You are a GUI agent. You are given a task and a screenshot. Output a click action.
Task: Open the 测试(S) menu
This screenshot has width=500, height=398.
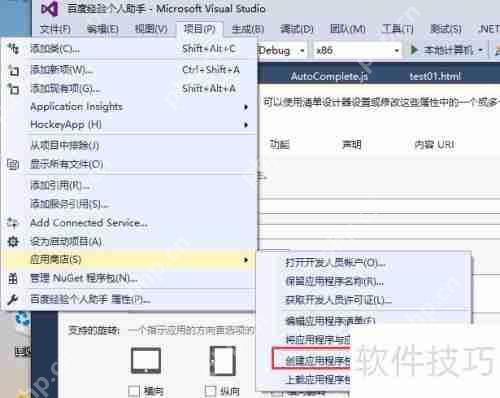(446, 29)
